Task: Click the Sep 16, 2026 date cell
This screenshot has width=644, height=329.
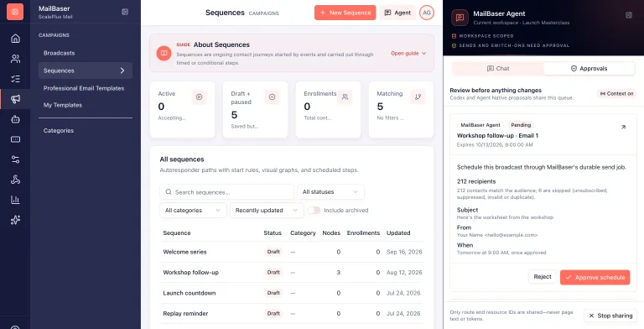Action: point(404,252)
